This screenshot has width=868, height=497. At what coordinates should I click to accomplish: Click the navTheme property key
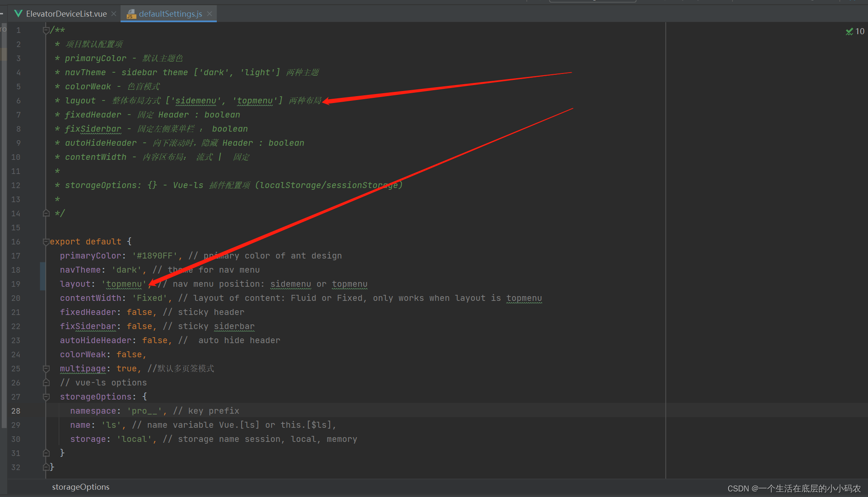[x=80, y=270]
